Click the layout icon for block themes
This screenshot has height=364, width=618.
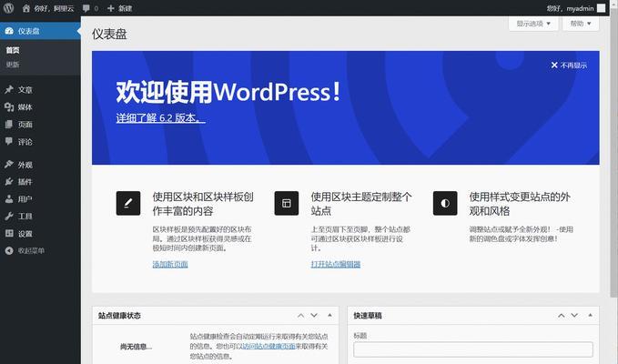point(287,203)
